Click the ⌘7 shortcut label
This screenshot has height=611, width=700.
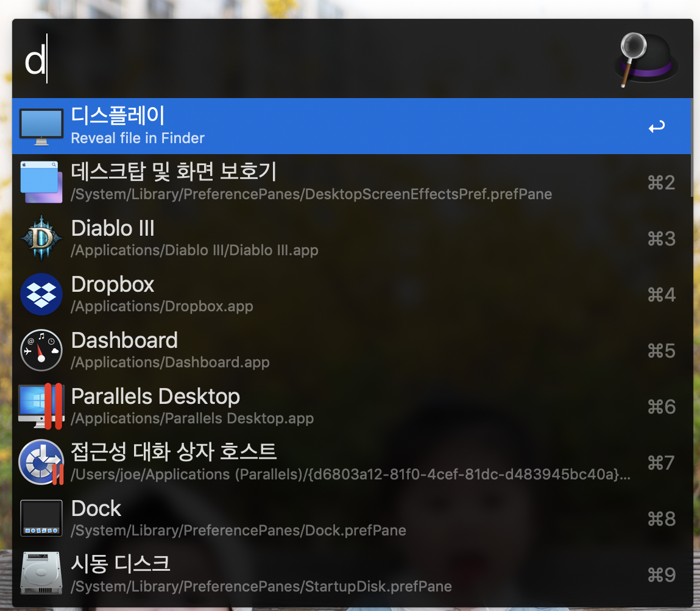pyautogui.click(x=661, y=463)
